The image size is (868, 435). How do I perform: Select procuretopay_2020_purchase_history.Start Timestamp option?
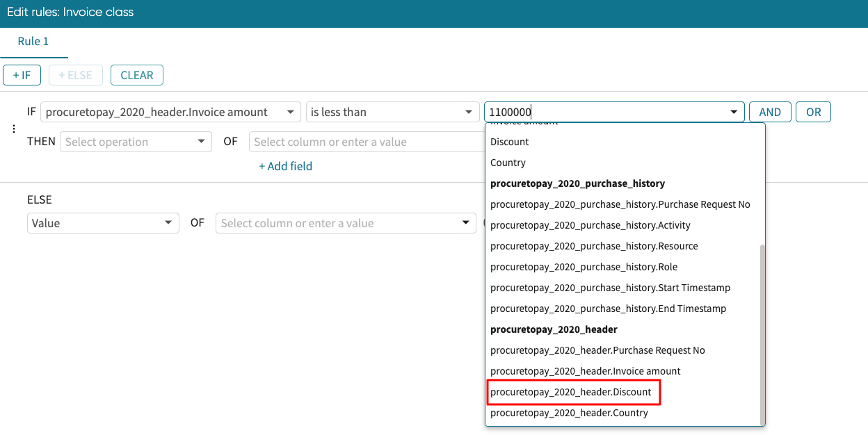pos(610,288)
